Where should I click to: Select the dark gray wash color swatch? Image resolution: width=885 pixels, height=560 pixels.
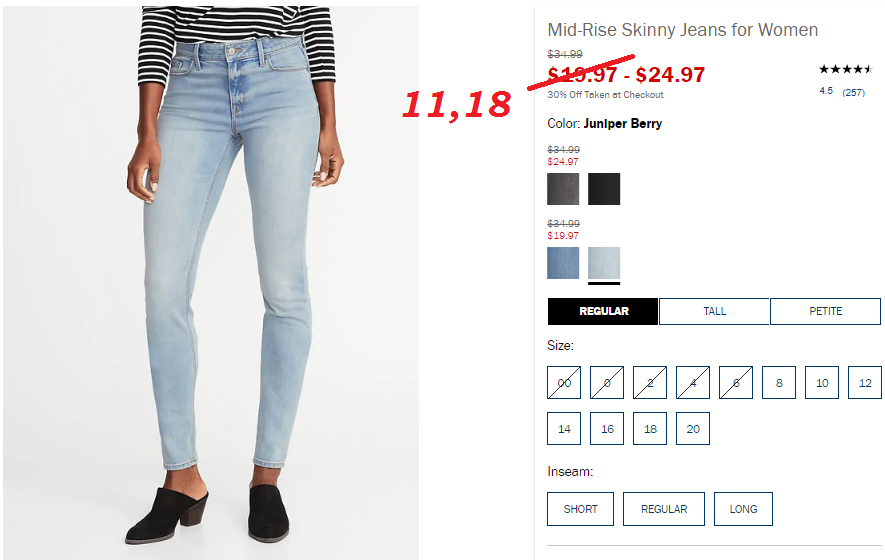click(x=563, y=189)
